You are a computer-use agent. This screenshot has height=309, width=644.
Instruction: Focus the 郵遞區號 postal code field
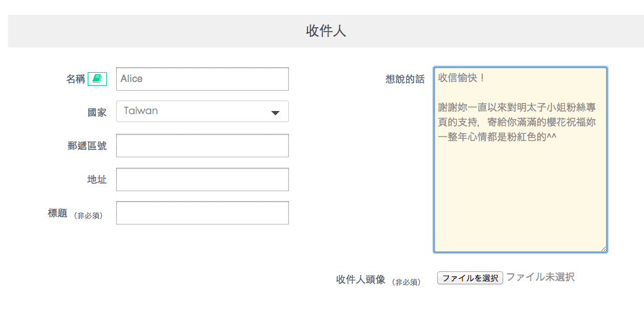click(202, 146)
